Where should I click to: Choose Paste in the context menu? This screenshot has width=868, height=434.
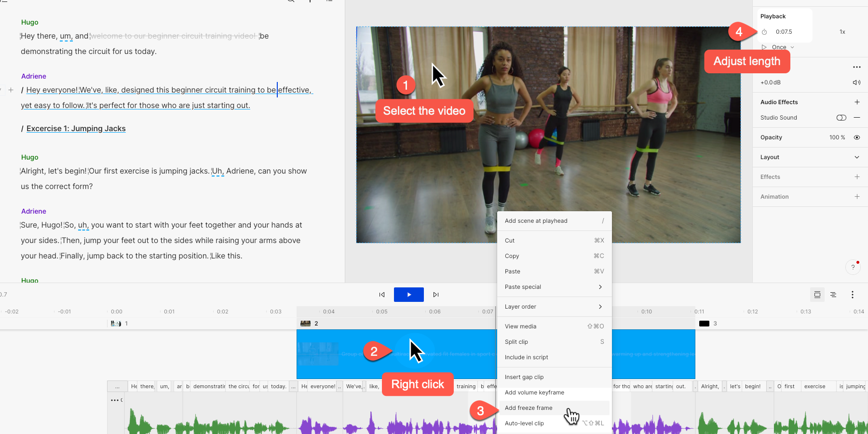[555, 271]
